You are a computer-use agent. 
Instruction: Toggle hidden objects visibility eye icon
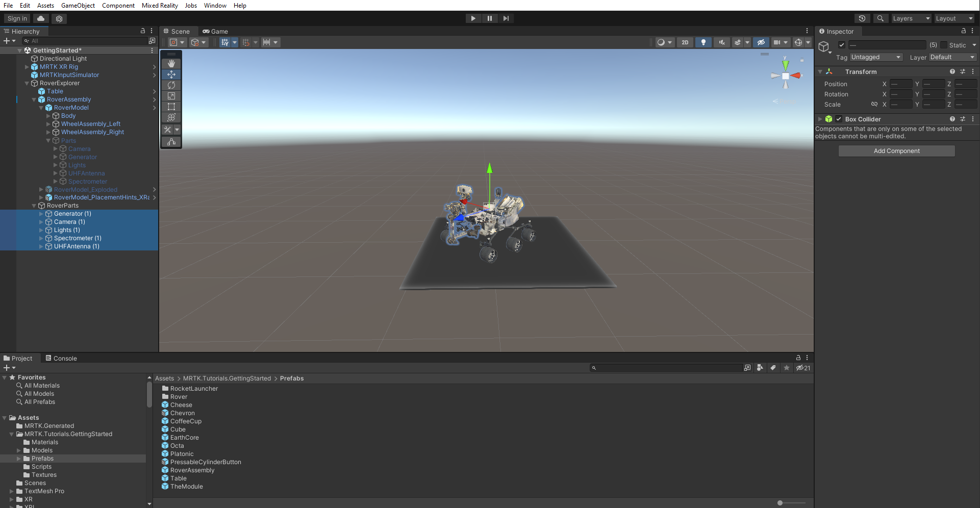tap(761, 42)
